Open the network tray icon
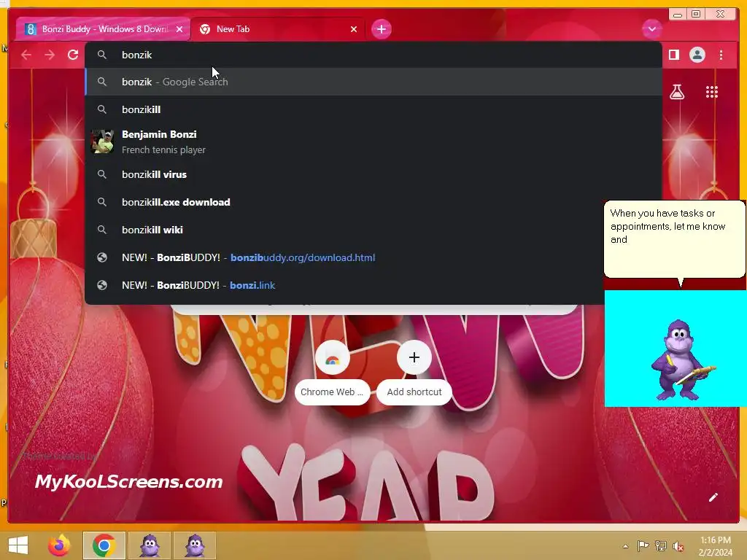 (x=661, y=545)
